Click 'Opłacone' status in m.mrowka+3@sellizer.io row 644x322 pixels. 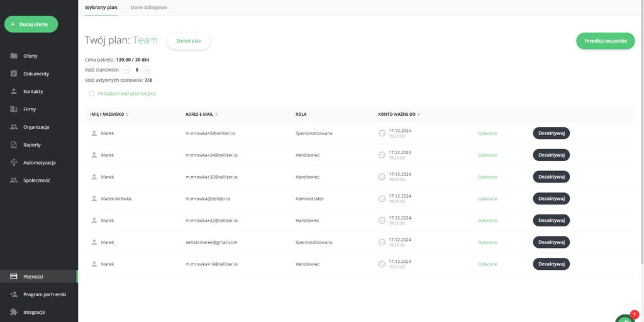pos(487,133)
